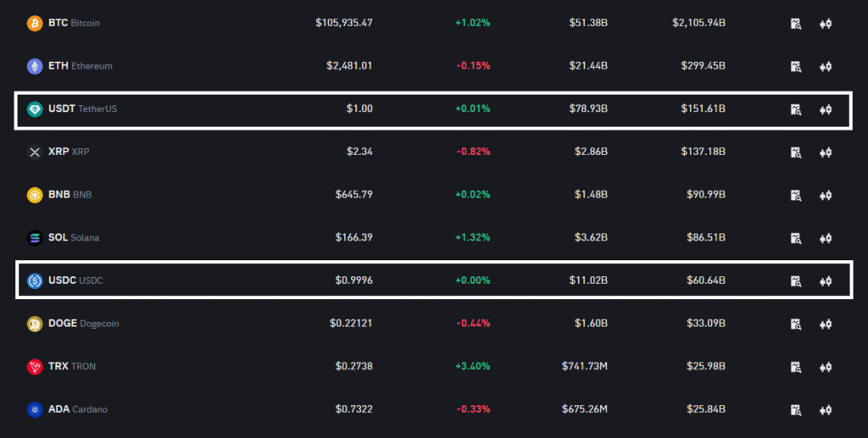Open trade icon in the SOL row
This screenshot has width=868, height=438.
coord(826,238)
